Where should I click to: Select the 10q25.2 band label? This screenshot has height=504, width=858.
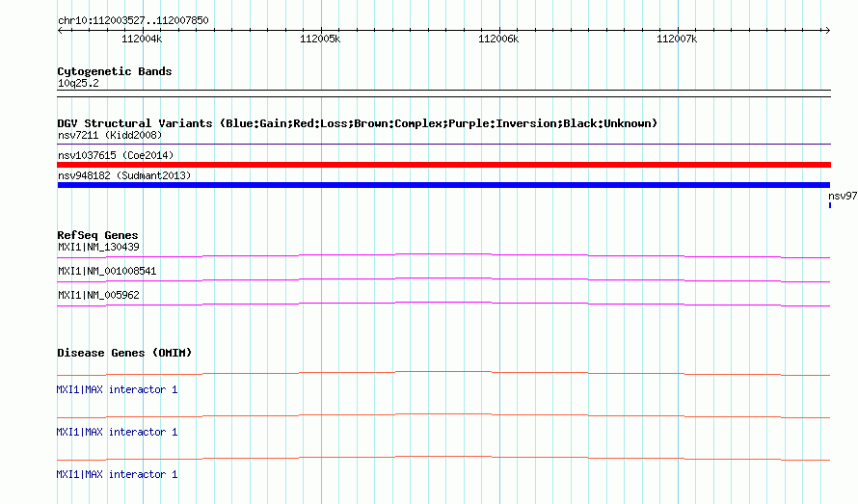click(78, 83)
